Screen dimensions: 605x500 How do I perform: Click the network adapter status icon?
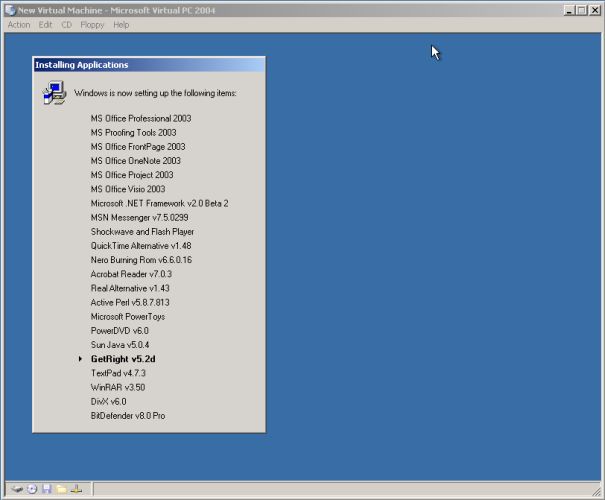[76, 489]
